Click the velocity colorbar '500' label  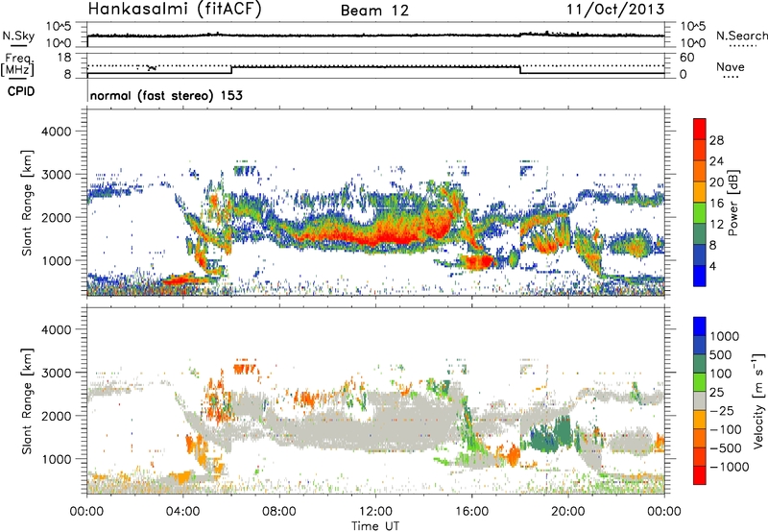pos(721,355)
